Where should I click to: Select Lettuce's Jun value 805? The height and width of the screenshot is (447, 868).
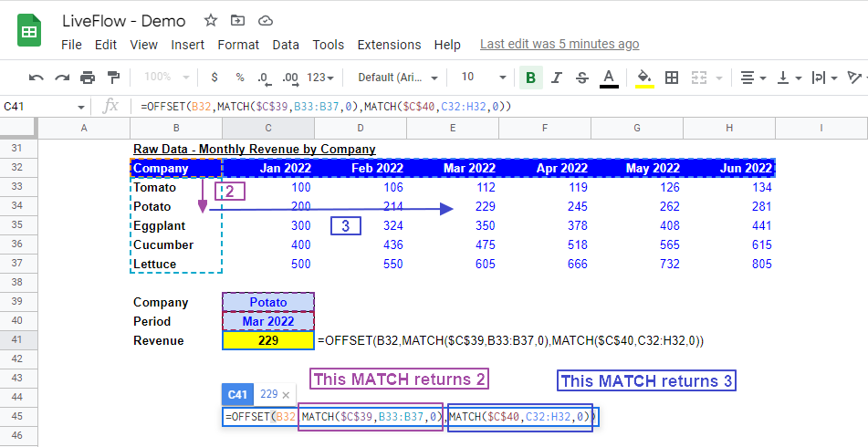[729, 264]
